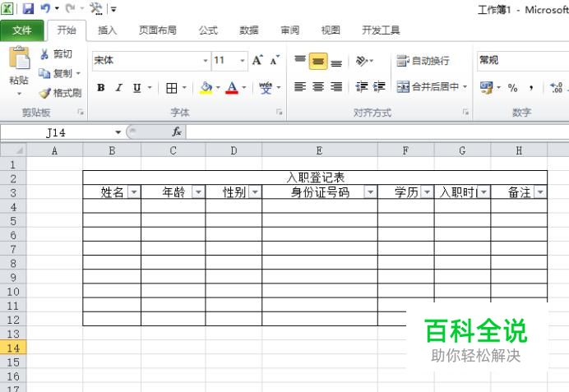Apply comma thousands separator style

tap(531, 88)
